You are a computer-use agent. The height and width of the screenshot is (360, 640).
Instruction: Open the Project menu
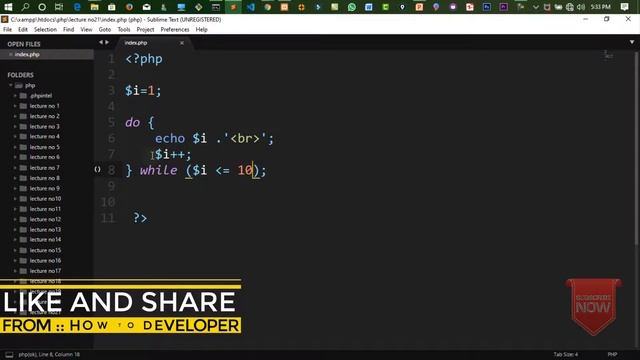click(145, 29)
